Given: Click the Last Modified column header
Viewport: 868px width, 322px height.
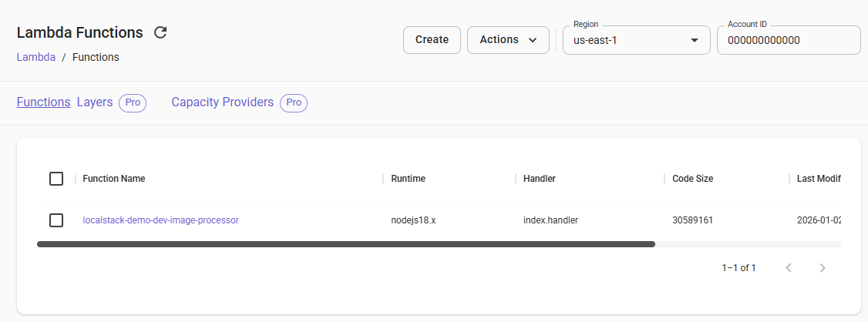Looking at the screenshot, I should tap(819, 179).
